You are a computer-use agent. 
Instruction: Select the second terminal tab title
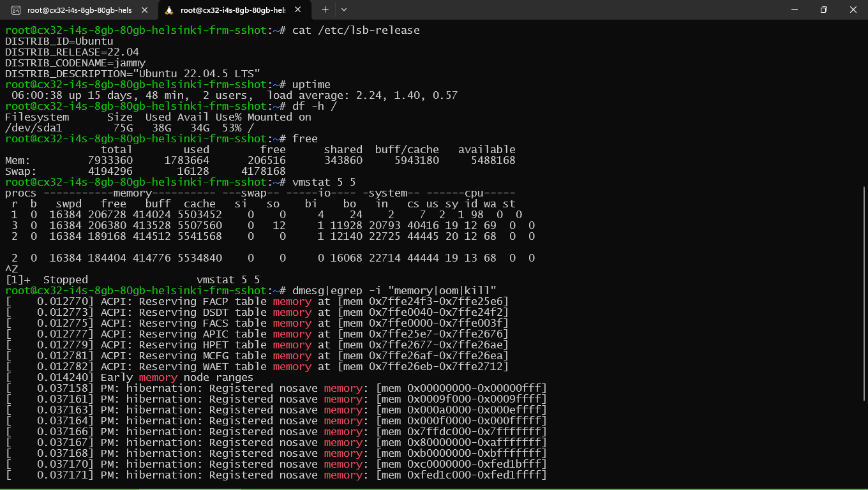pos(232,10)
